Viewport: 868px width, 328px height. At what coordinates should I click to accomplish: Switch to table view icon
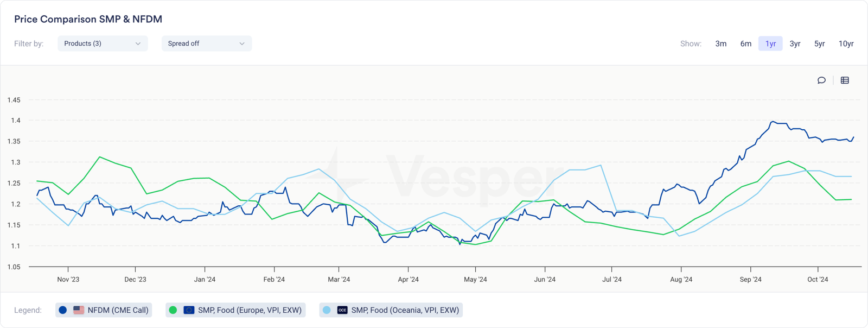[x=845, y=80]
